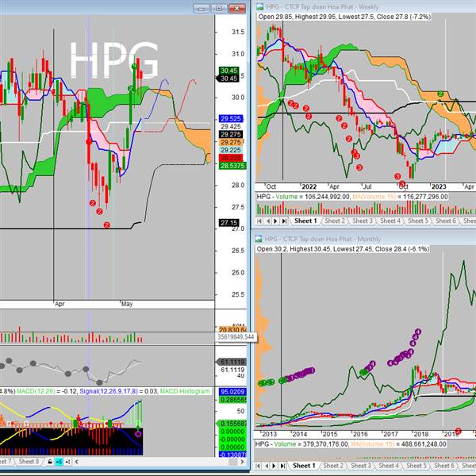This screenshot has height=476, width=476.
Task: Click the black 27.15 price marker
Action: (229, 223)
